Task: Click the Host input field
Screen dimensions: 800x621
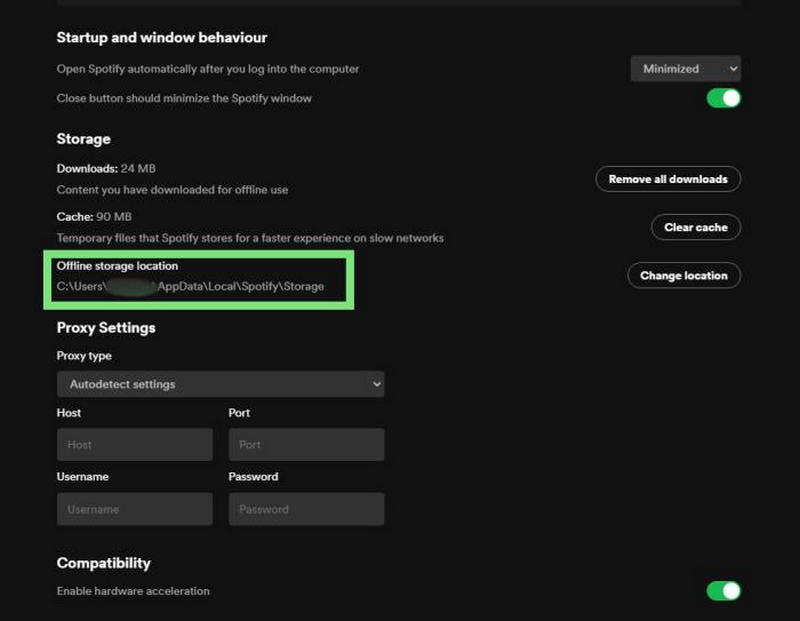Action: [134, 444]
